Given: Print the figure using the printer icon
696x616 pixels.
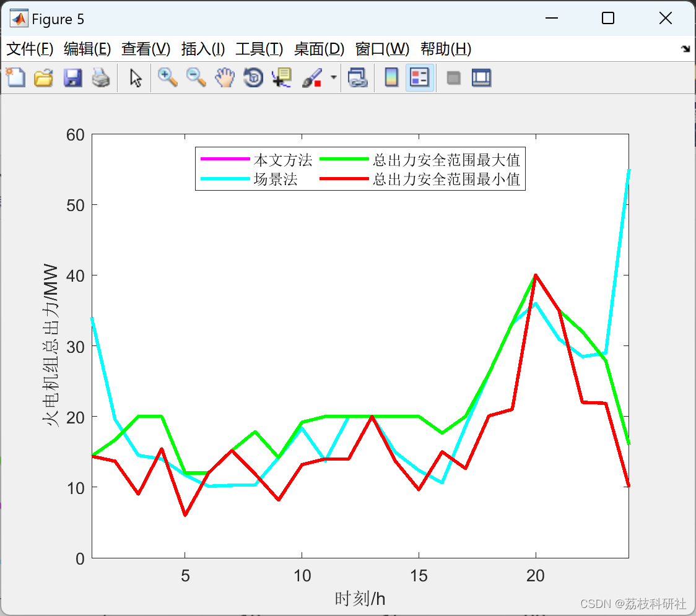Looking at the screenshot, I should [x=101, y=78].
